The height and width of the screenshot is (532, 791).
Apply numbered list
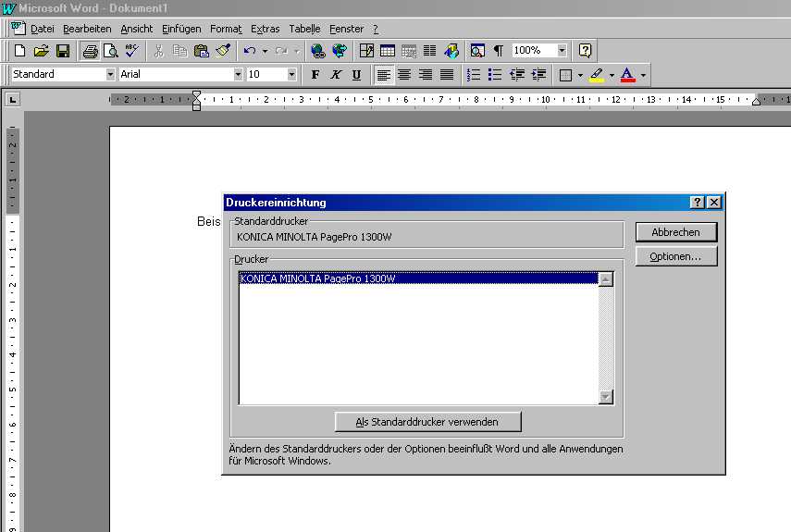(x=474, y=75)
